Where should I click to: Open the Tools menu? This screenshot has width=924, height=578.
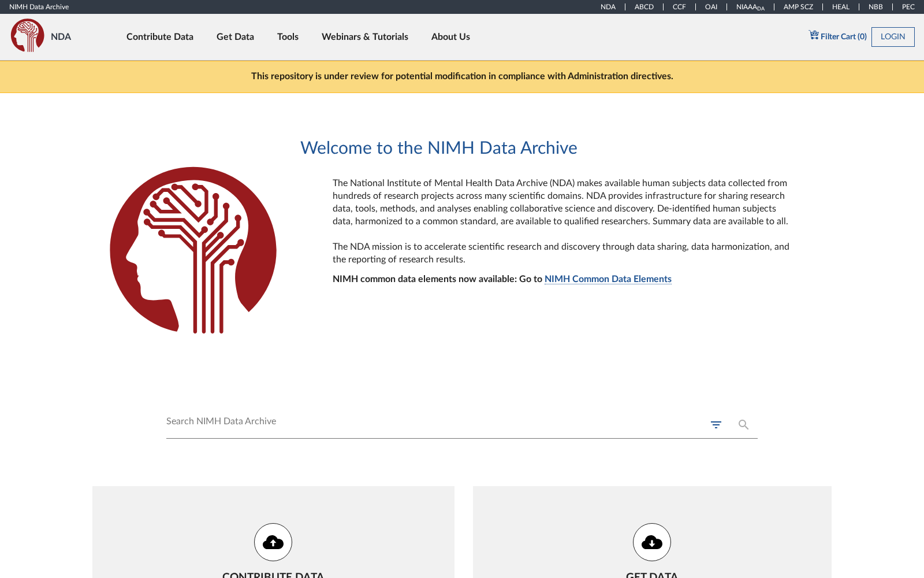[288, 36]
